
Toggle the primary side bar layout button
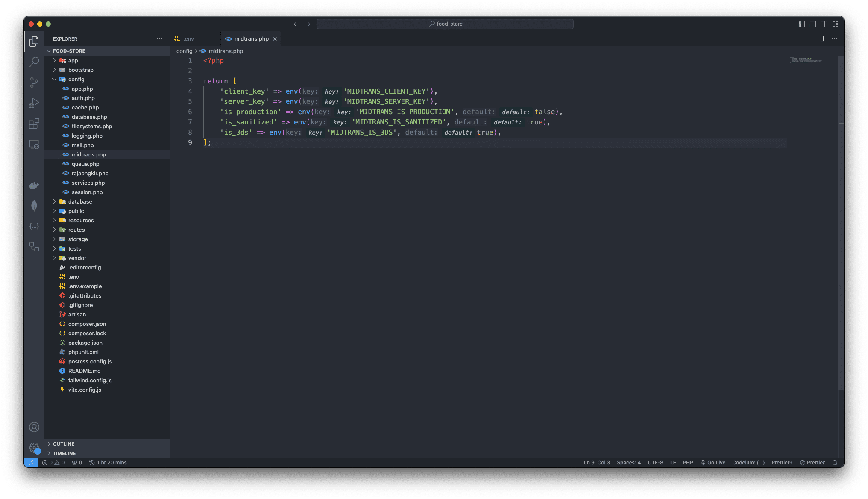click(801, 24)
